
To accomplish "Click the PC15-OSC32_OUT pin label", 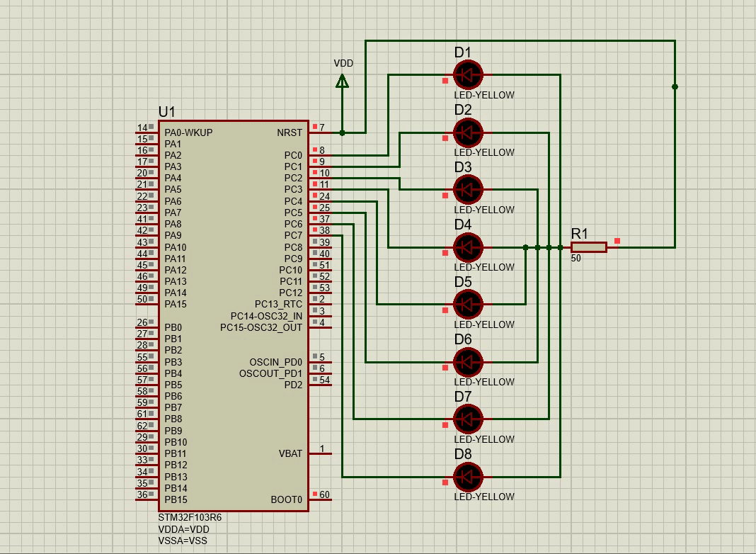I will tap(260, 327).
